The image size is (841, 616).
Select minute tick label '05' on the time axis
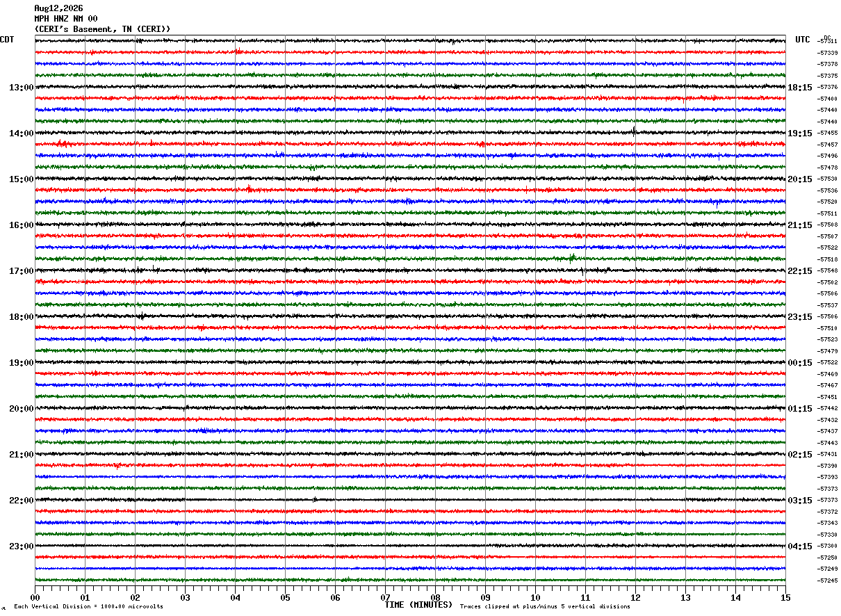pos(285,597)
